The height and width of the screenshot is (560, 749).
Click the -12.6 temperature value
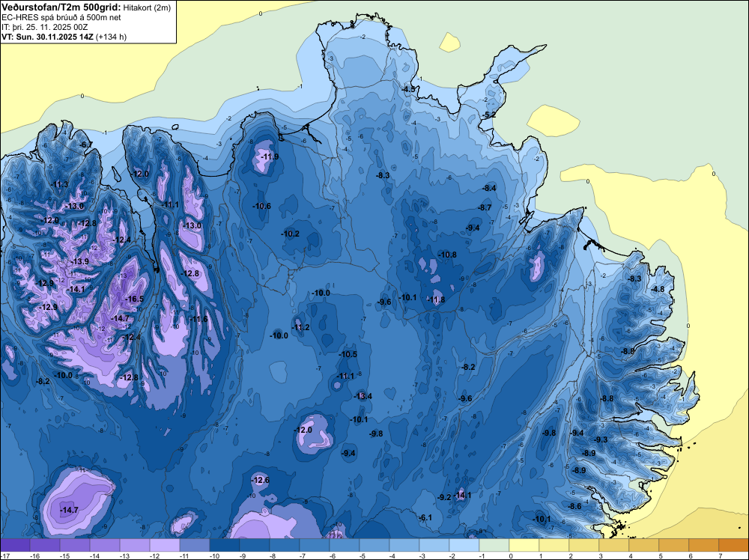click(261, 481)
